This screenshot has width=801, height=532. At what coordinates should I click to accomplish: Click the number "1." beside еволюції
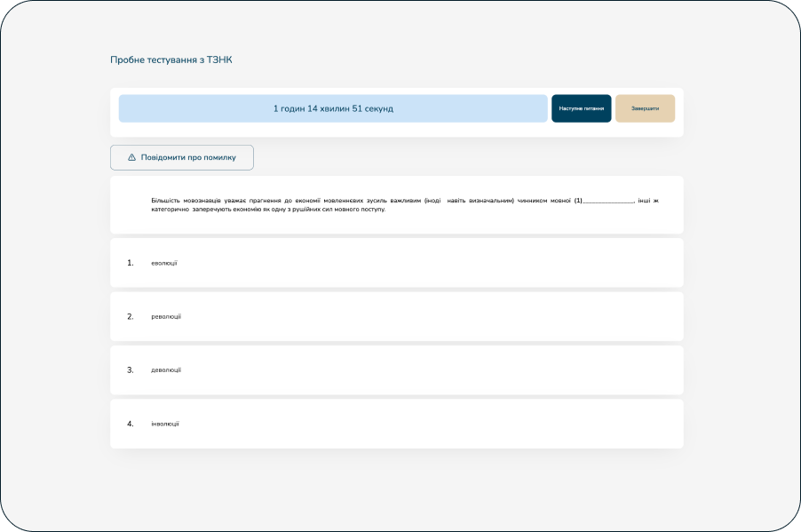point(131,263)
